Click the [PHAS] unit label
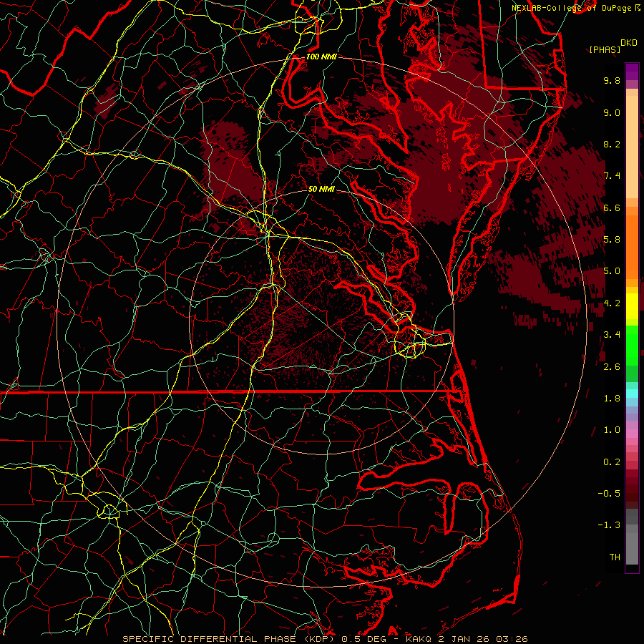 coord(605,49)
